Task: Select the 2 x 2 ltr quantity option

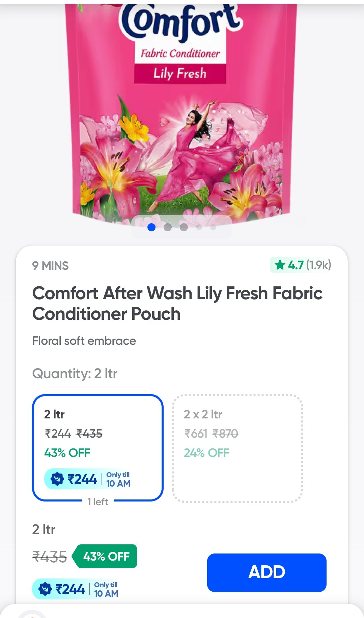Action: click(x=237, y=447)
